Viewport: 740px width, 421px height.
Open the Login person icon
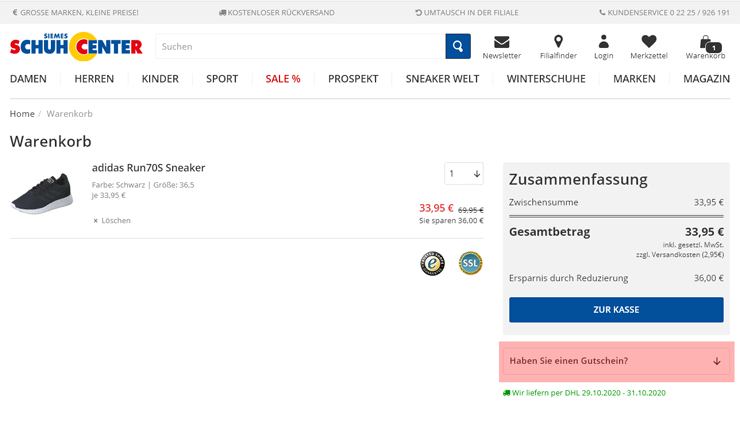point(603,42)
